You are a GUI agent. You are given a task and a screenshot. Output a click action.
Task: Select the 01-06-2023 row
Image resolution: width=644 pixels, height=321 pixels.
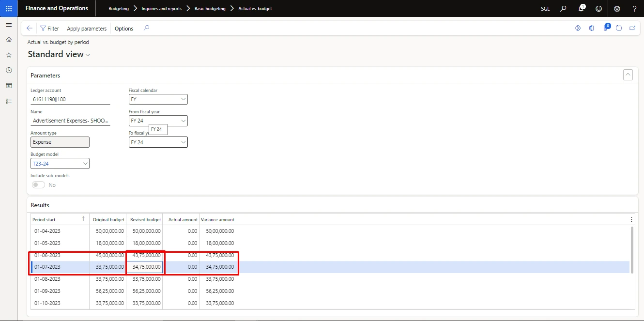[330, 255]
